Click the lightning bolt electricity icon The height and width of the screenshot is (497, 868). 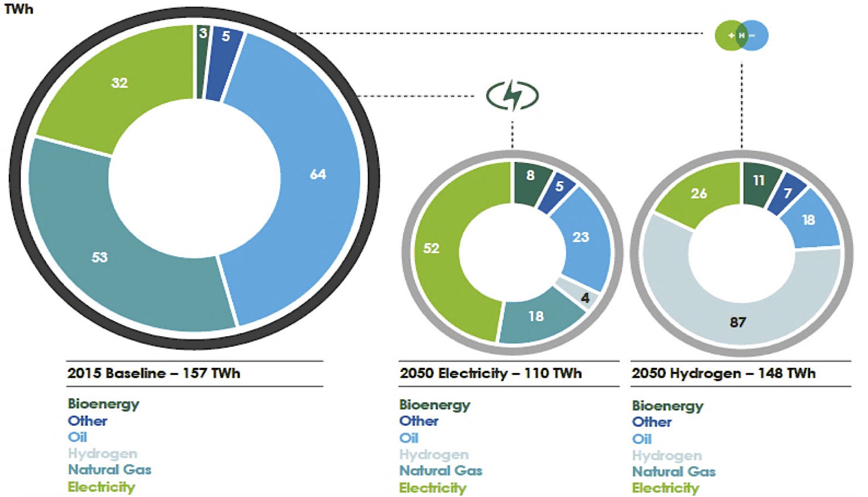tap(512, 96)
